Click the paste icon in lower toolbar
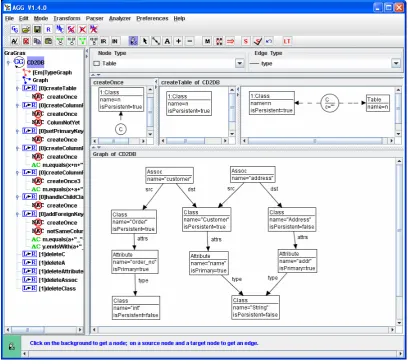This screenshot has width=408, height=364. click(x=49, y=41)
